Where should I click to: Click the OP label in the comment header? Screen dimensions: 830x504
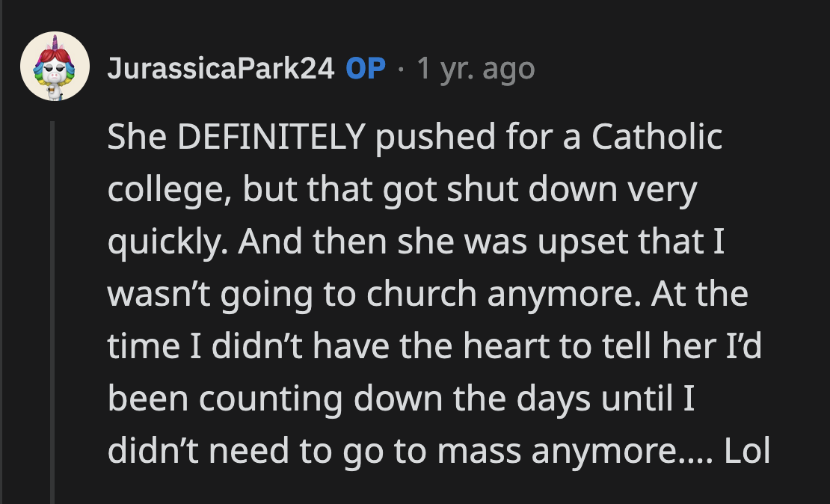[366, 67]
